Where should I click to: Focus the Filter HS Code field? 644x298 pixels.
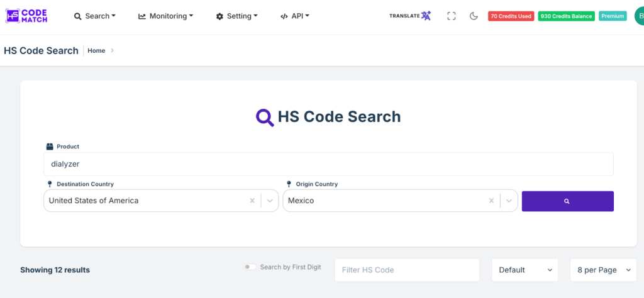point(406,270)
